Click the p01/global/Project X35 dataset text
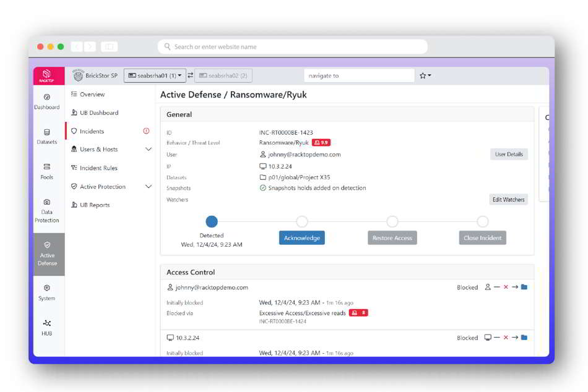This screenshot has width=588, height=392. [299, 177]
